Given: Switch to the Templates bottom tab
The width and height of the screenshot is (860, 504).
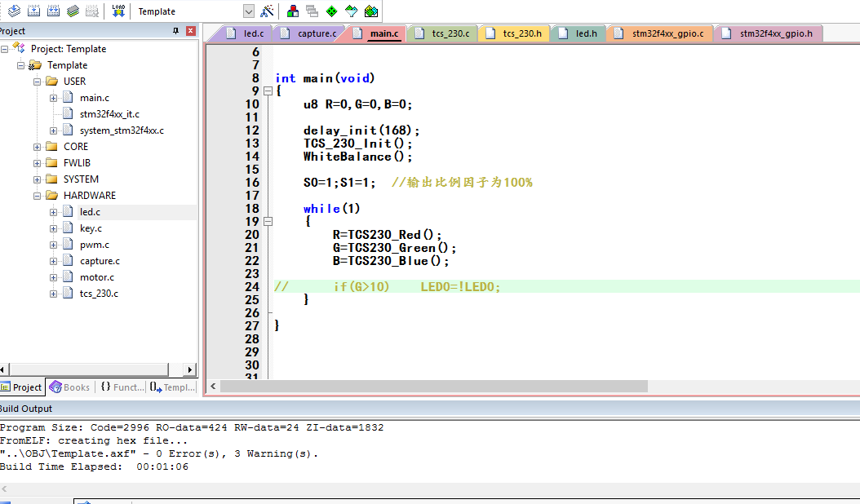Looking at the screenshot, I should pyautogui.click(x=172, y=387).
